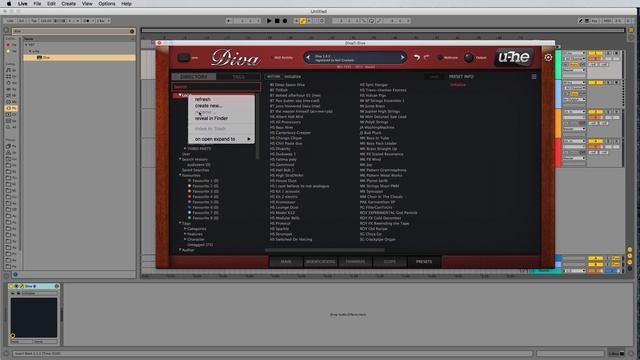Image resolution: width=640 pixels, height=360 pixels.
Task: Stop playback in Live's transport
Action: pyautogui.click(x=277, y=21)
